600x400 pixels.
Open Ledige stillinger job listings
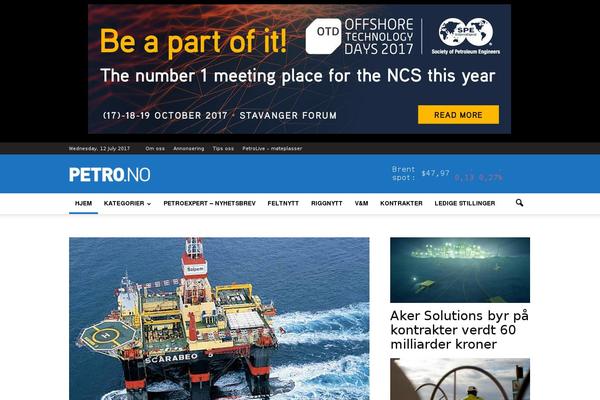pos(465,203)
